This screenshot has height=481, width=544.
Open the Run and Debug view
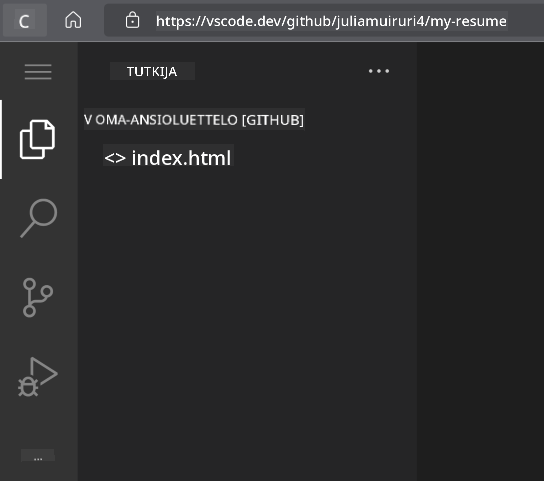click(x=37, y=377)
